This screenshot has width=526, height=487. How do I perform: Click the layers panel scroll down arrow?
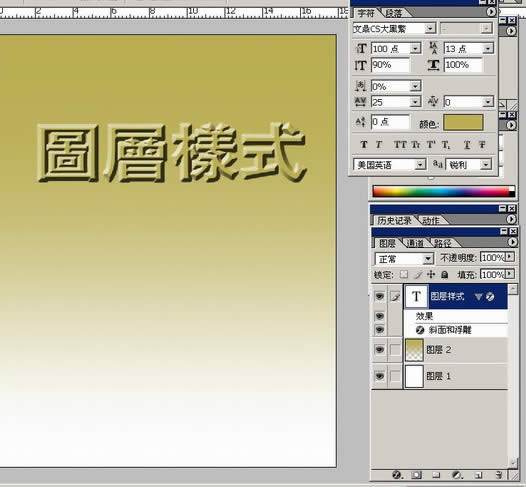tap(513, 463)
